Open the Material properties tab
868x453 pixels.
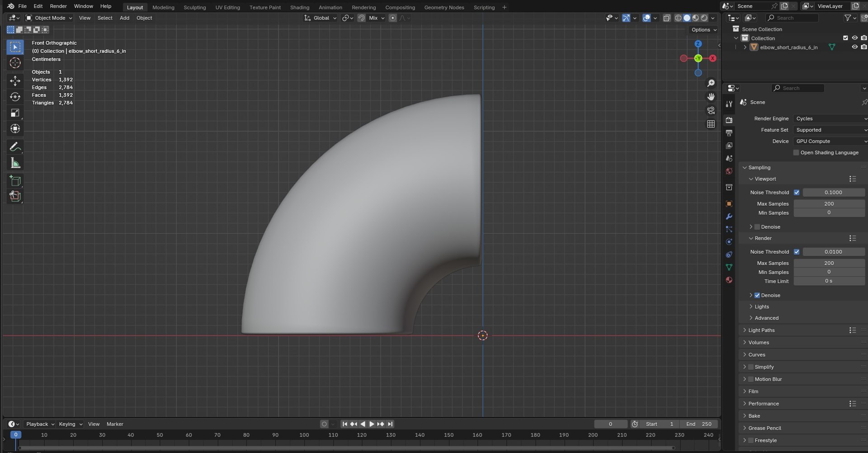(729, 280)
